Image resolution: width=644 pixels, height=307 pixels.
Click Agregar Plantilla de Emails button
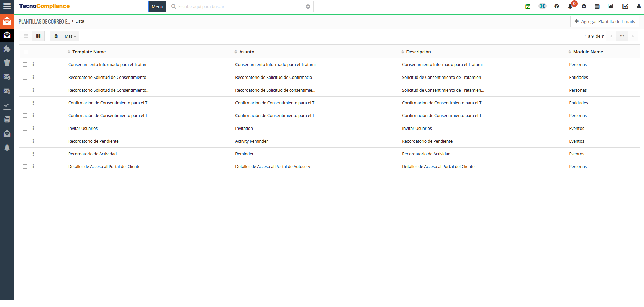[x=605, y=21]
